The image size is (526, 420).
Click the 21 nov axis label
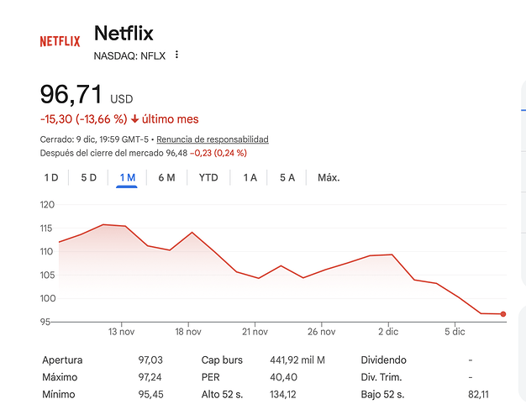pos(255,332)
